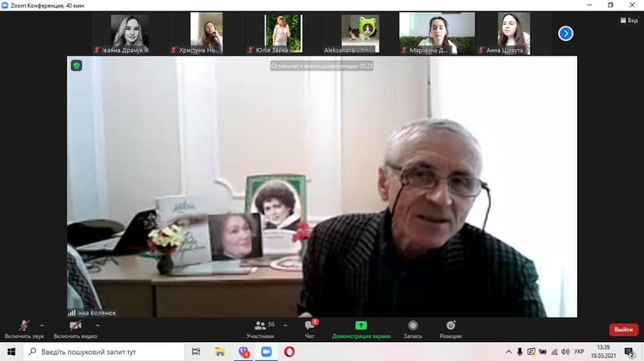
Task: Open the Участники participants panel
Action: tap(259, 328)
